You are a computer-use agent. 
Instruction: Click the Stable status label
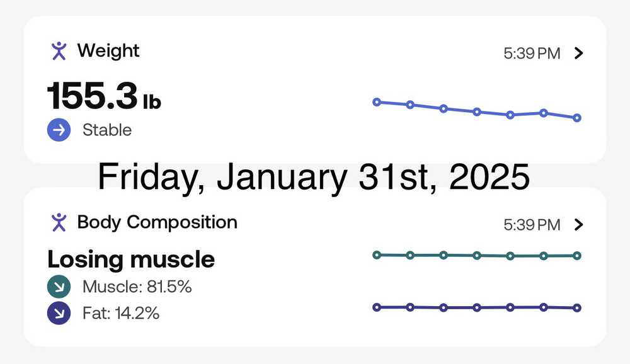click(107, 130)
